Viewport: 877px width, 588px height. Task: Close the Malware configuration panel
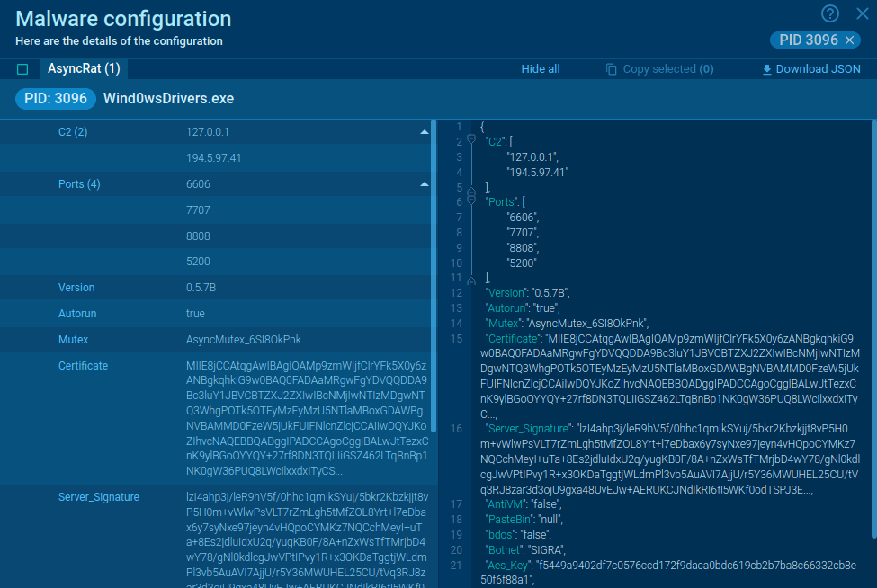coord(861,14)
